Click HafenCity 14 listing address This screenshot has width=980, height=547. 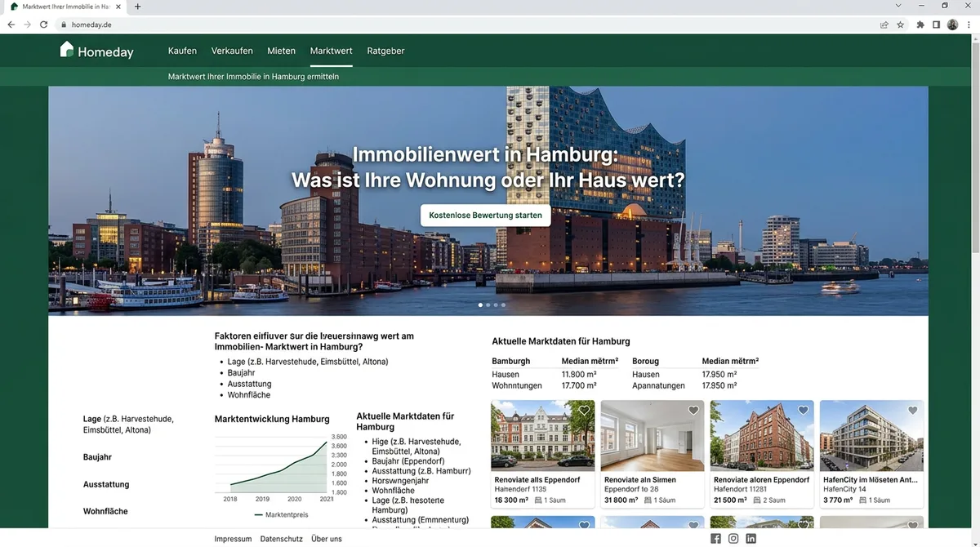point(844,489)
